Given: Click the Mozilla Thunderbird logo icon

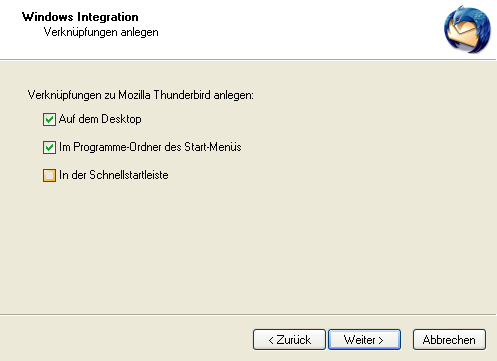Looking at the screenshot, I should pyautogui.click(x=467, y=29).
